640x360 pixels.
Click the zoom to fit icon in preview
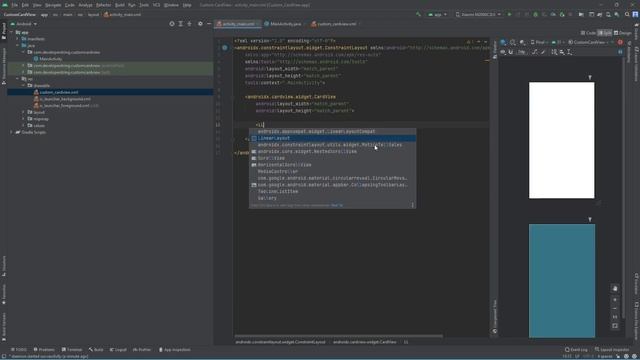coord(615,326)
